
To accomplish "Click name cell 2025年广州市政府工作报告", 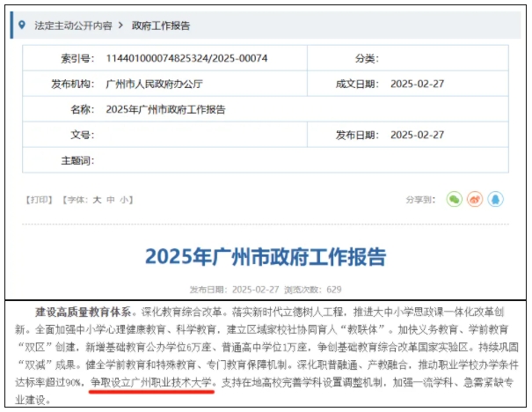I will pyautogui.click(x=165, y=109).
